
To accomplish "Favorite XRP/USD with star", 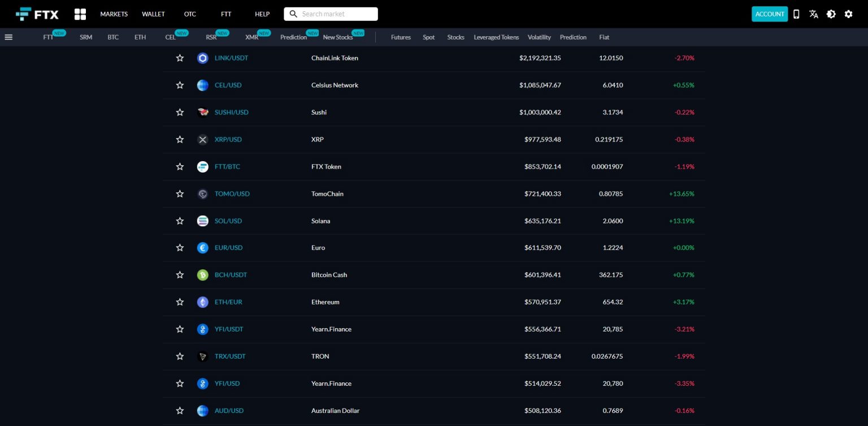I will 180,140.
